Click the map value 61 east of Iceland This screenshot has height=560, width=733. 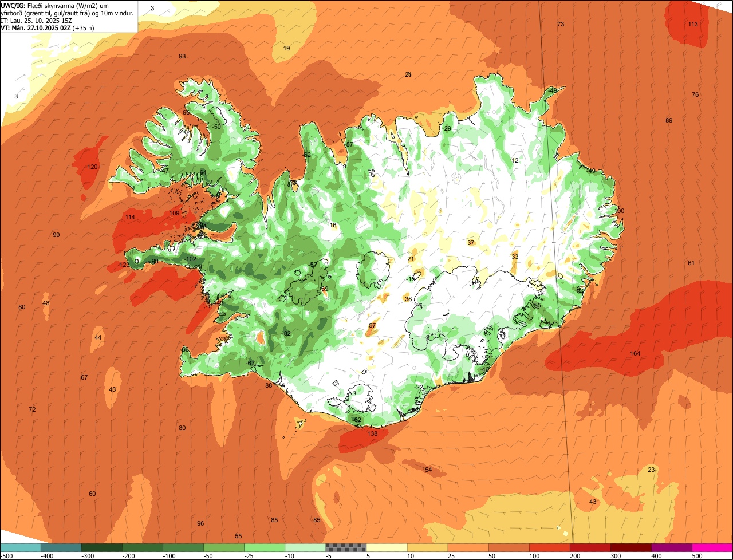(x=691, y=263)
